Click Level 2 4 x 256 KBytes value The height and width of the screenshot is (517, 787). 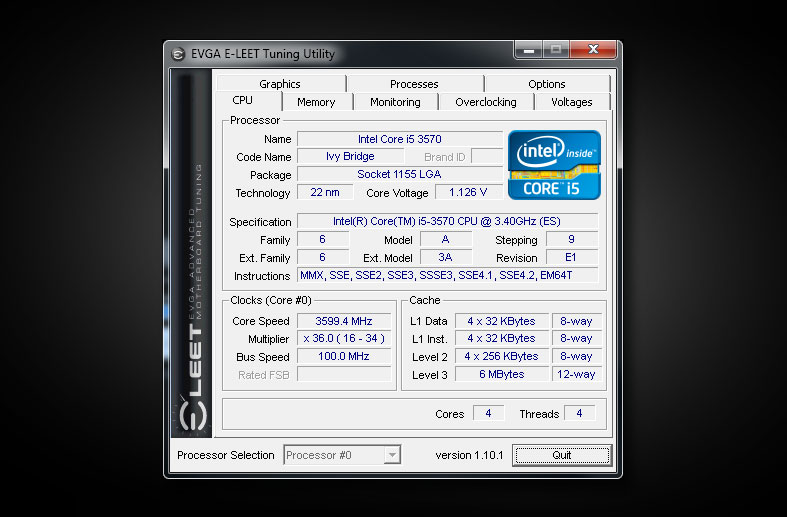tap(501, 356)
